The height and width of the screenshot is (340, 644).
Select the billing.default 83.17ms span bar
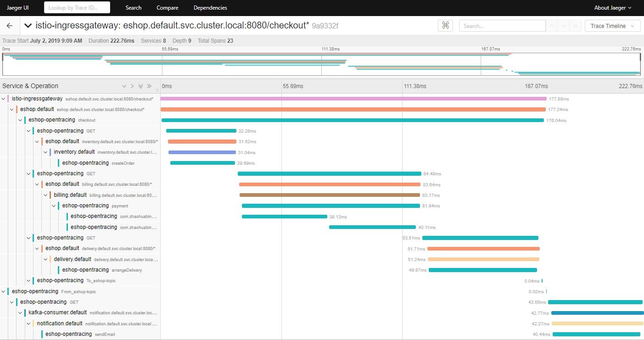pos(330,195)
